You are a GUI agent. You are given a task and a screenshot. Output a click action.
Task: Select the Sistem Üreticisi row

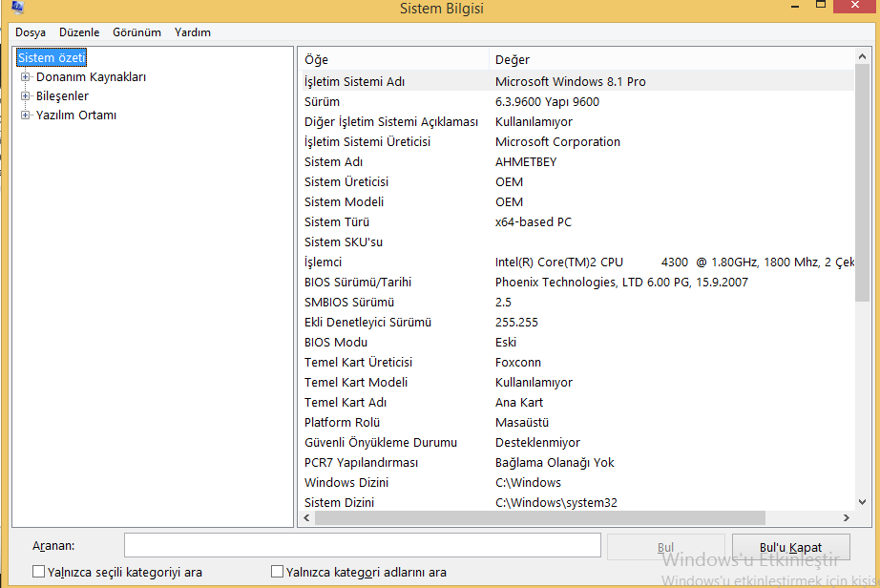tap(576, 181)
